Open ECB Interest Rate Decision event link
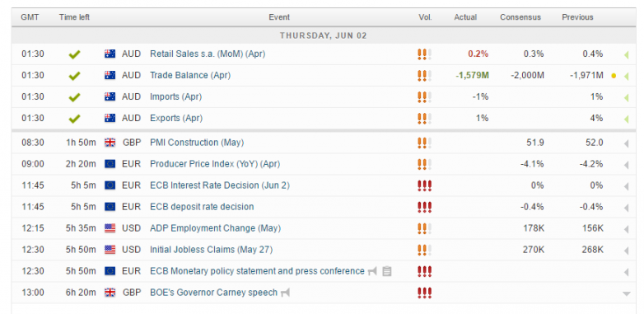The height and width of the screenshot is (314, 644). [220, 185]
